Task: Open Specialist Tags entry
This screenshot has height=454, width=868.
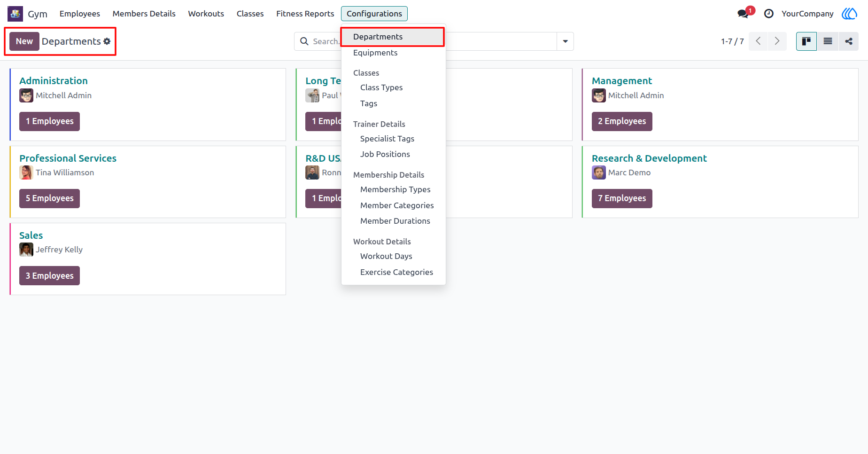Action: tap(393, 139)
